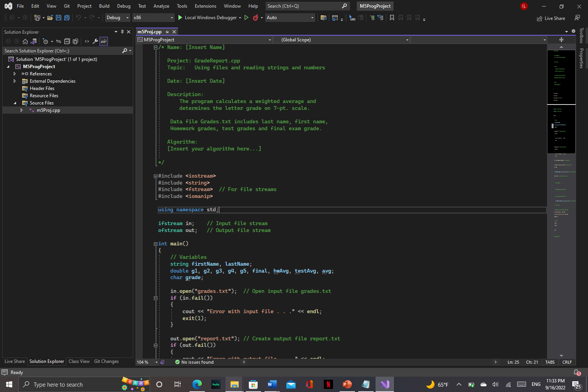Switch to the Git Changes tab
Screen dimensions: 588x392
click(106, 361)
